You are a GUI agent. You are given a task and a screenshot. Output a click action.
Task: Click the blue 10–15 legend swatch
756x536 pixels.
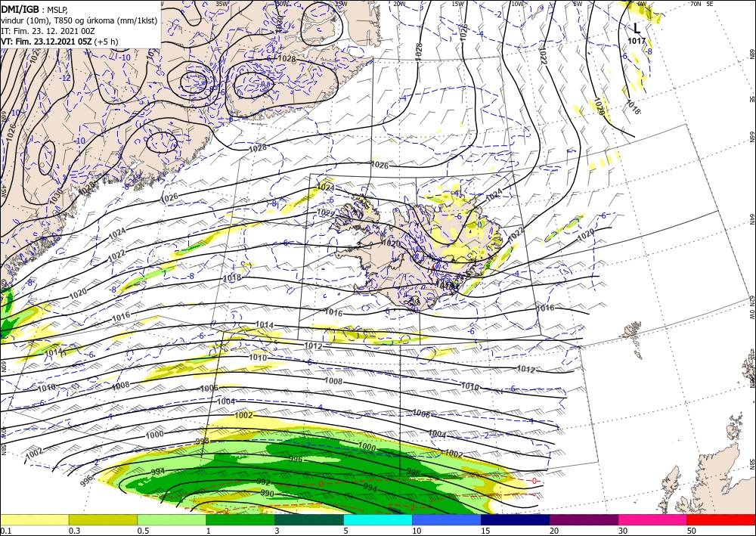click(447, 519)
